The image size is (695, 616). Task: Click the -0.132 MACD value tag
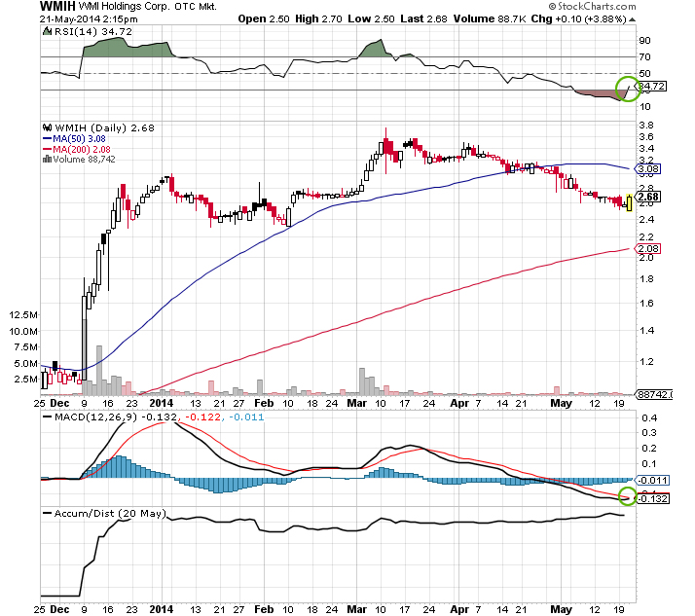[652, 498]
